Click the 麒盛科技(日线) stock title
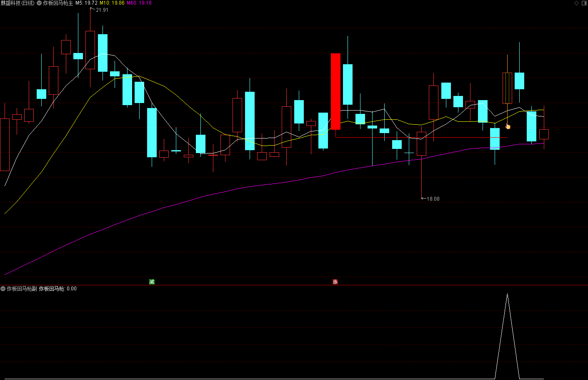Image resolution: width=588 pixels, height=380 pixels. click(18, 3)
